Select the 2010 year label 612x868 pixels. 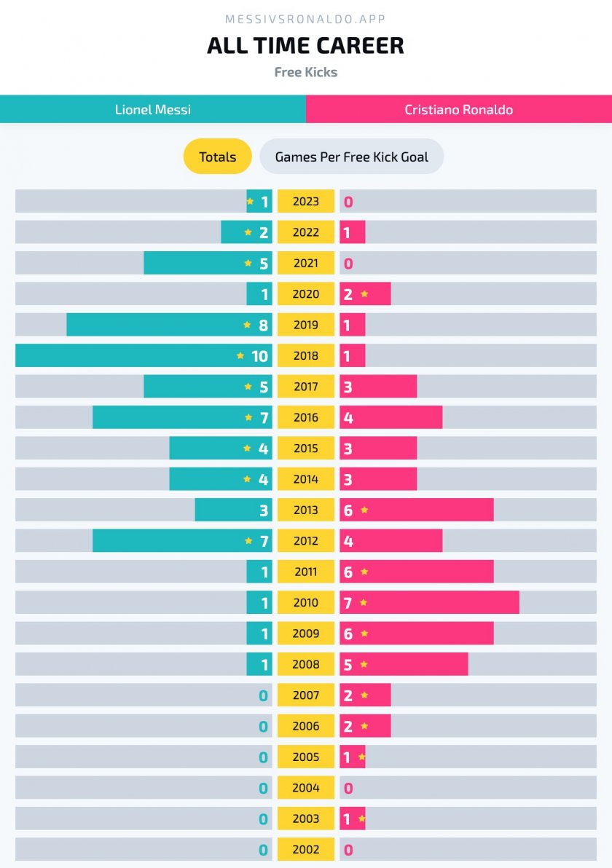[306, 603]
